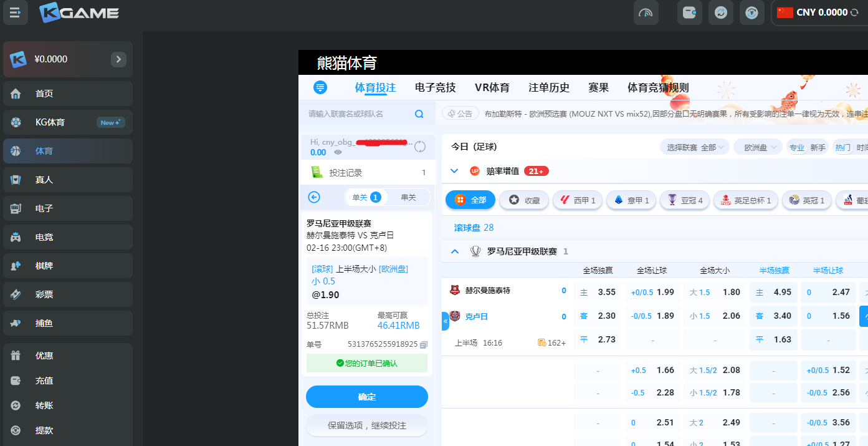Switch to 串关 parlay mode
This screenshot has width=868, height=446.
(x=408, y=197)
